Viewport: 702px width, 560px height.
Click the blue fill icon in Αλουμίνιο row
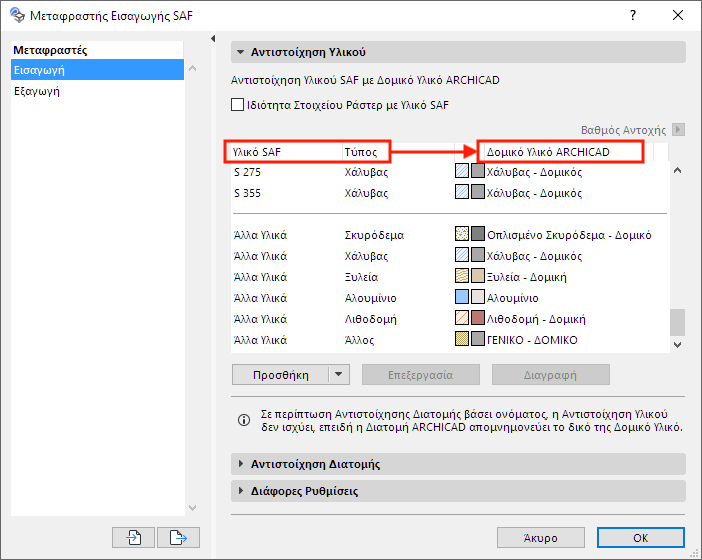462,296
